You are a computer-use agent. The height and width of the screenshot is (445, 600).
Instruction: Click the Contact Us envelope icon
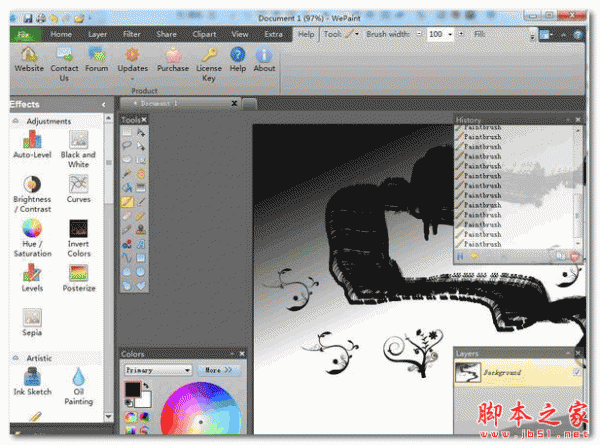[x=64, y=54]
